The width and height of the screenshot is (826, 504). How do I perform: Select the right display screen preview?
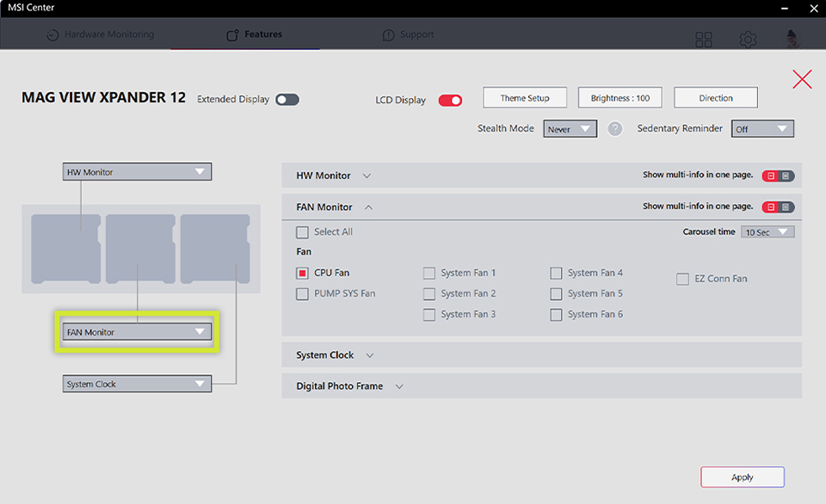(x=215, y=249)
